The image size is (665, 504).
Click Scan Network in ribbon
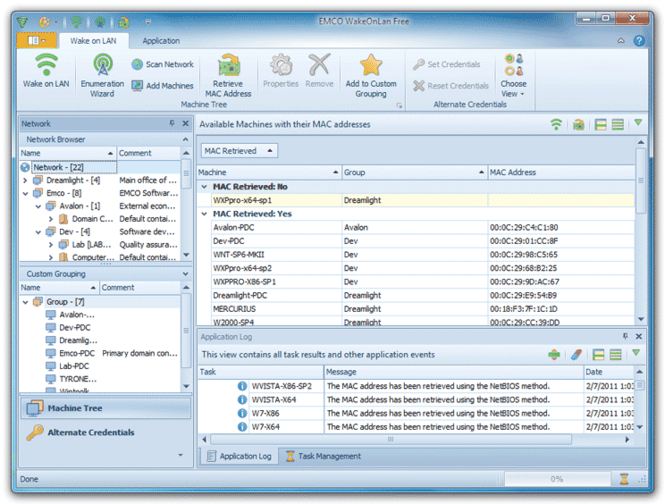(162, 64)
